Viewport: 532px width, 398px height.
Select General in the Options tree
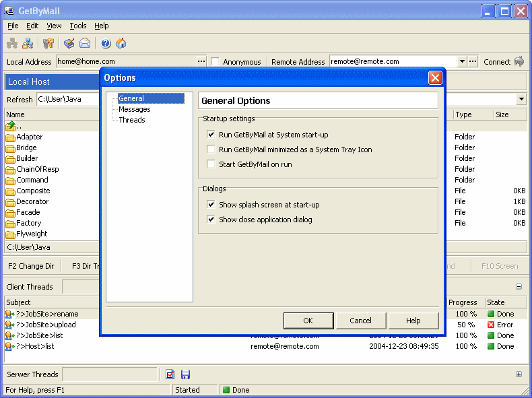click(x=151, y=98)
